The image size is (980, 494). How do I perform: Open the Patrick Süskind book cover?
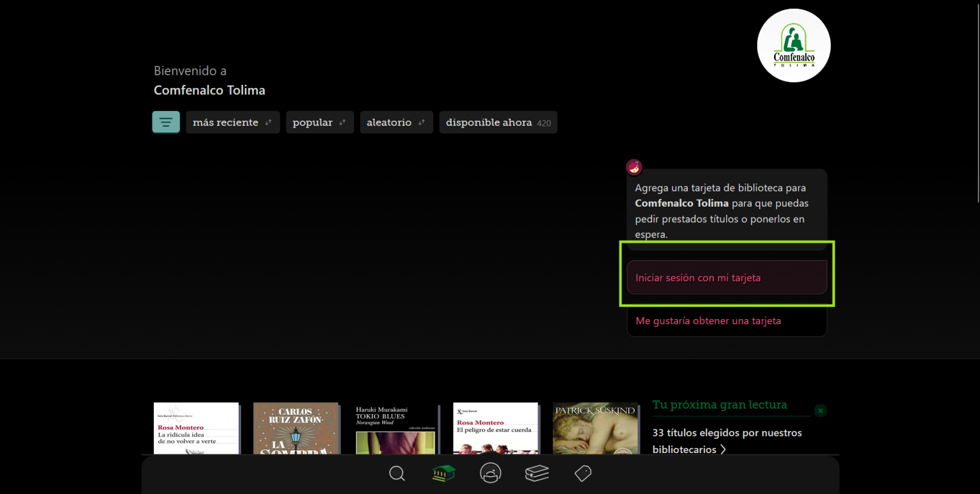click(596, 428)
